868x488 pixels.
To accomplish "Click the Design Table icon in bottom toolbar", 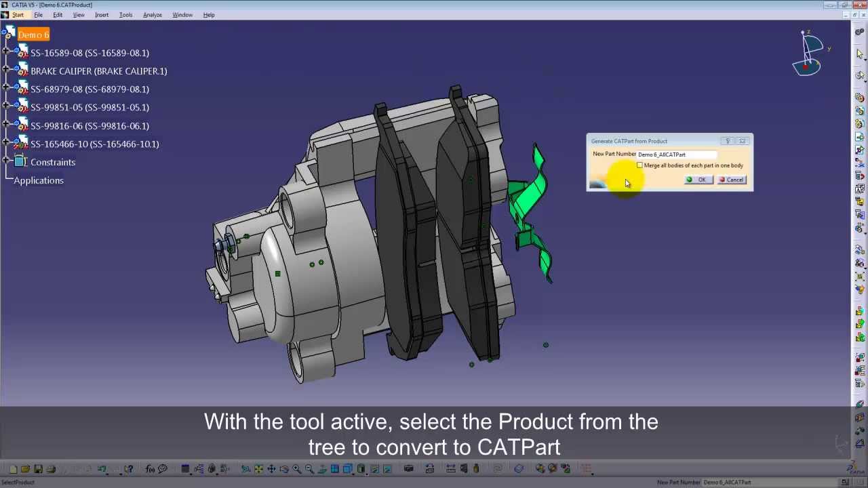I will (185, 468).
